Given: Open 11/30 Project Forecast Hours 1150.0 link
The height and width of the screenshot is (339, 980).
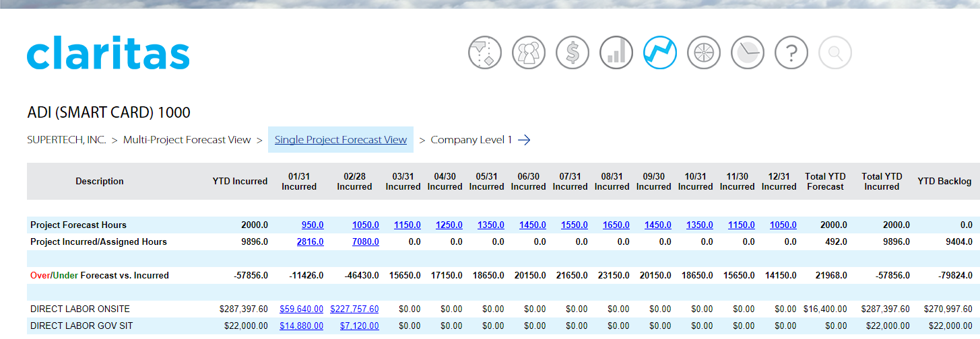Looking at the screenshot, I should click(741, 225).
